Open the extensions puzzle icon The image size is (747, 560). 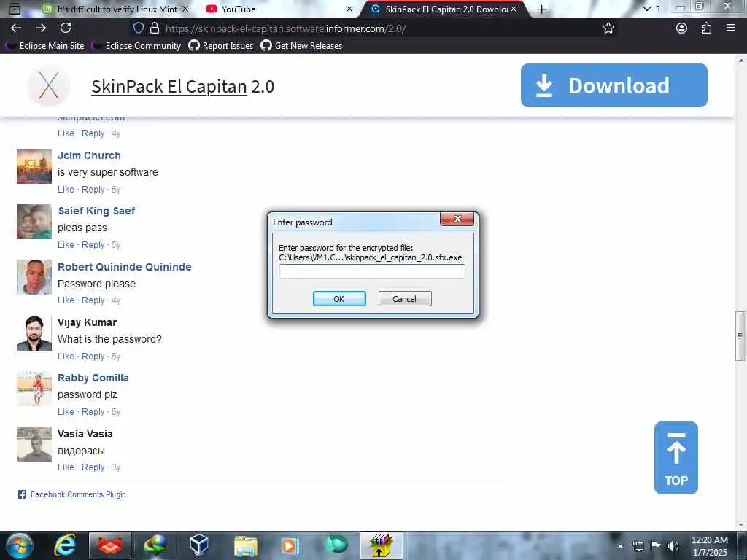point(706,28)
